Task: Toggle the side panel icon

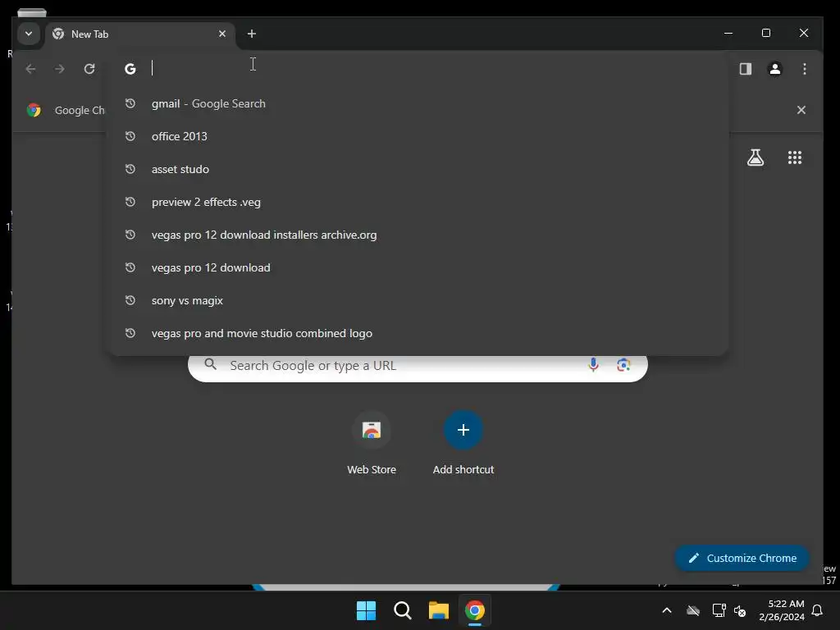Action: click(745, 69)
